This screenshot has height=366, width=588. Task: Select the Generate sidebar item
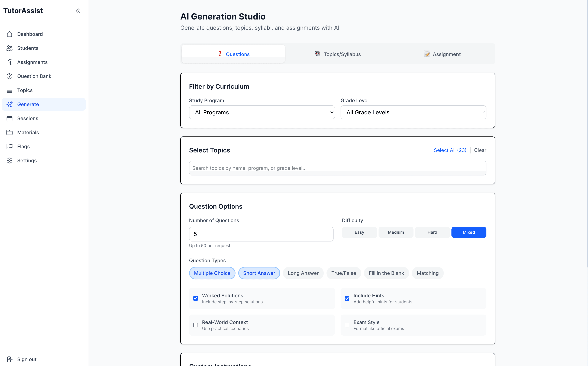click(44, 104)
